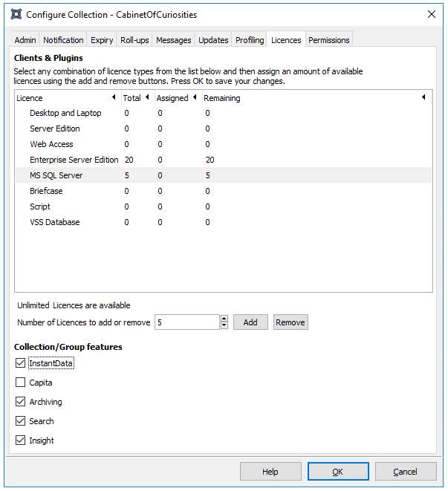Close the Configure Collection dialog
This screenshot has width=448, height=491.
pyautogui.click(x=432, y=14)
